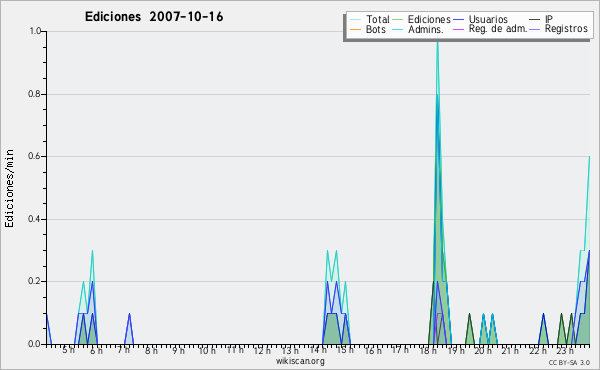600x370 pixels.
Task: Click the chart title Ediciones 2007-10-16
Action: click(x=154, y=17)
